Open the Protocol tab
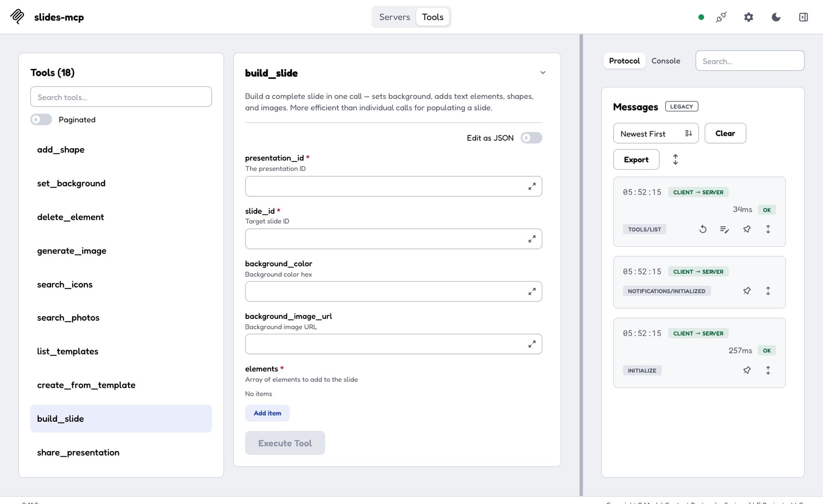 tap(624, 61)
